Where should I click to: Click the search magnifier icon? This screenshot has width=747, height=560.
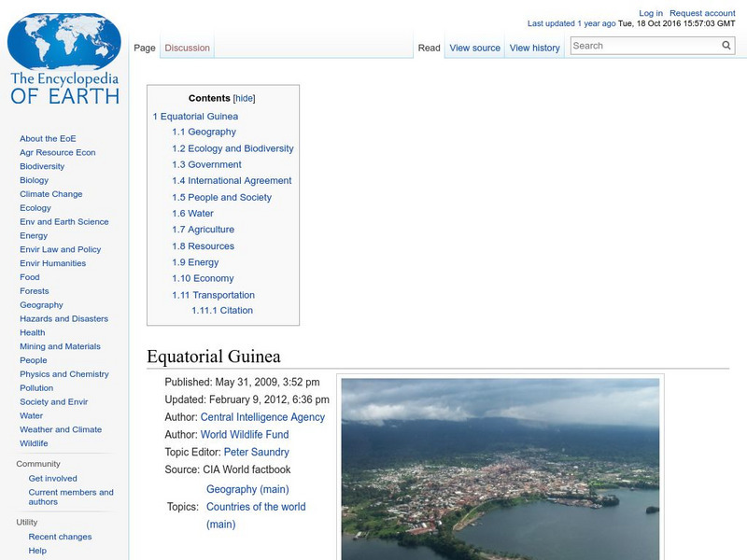point(726,46)
